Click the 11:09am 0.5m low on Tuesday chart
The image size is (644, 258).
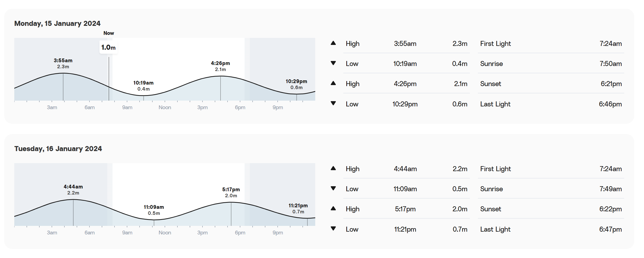[x=154, y=210]
